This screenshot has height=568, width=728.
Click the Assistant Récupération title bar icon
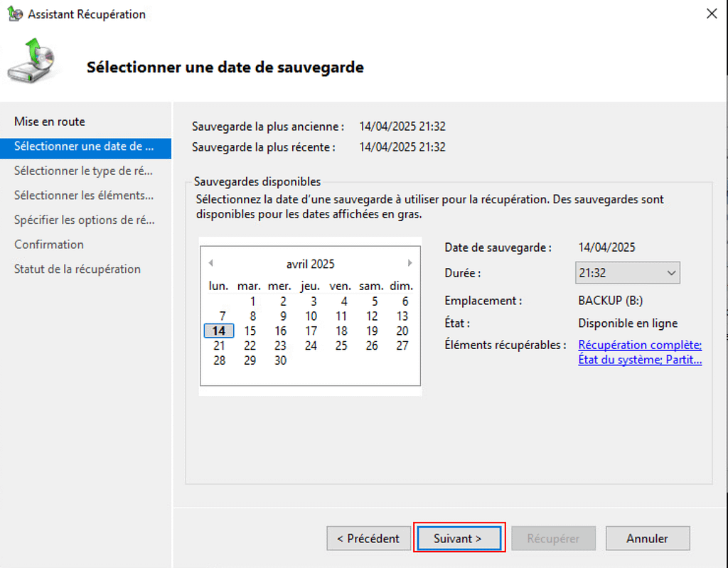pos(14,14)
